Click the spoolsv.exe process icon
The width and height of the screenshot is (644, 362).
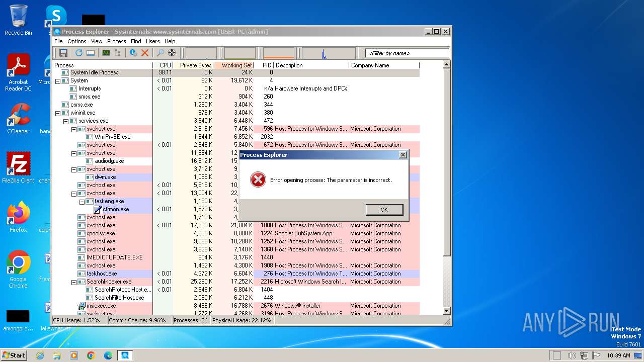pos(82,233)
